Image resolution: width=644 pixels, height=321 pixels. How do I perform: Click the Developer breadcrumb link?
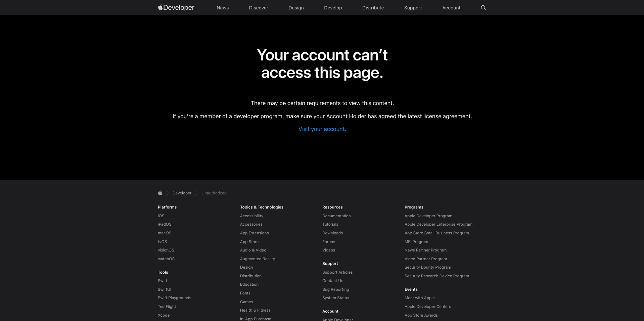tap(182, 193)
